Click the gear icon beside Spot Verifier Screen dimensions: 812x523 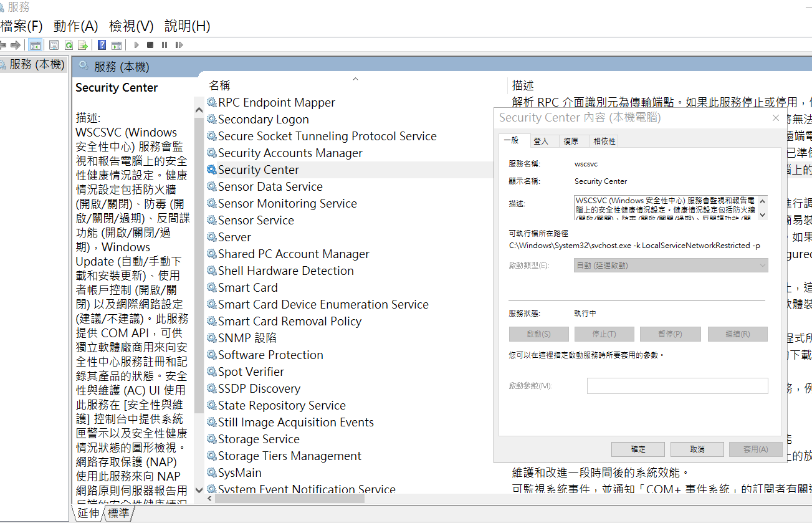pyautogui.click(x=212, y=372)
